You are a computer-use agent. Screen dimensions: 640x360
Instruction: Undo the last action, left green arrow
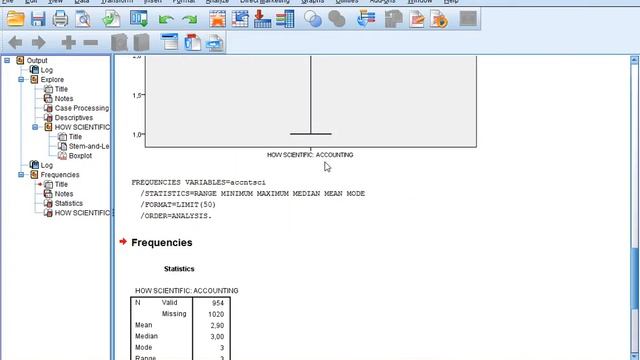click(166, 19)
